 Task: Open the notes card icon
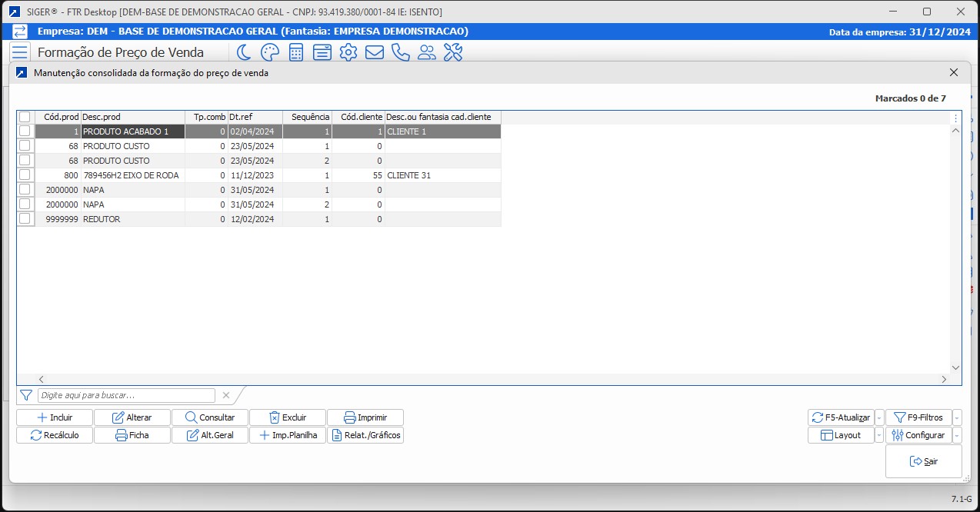322,52
